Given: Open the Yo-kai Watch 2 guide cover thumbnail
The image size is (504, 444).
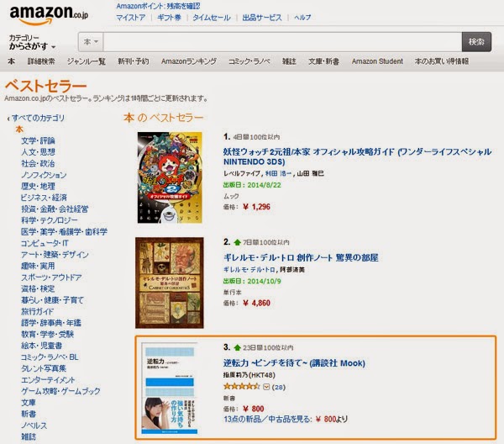Looking at the screenshot, I should 170,177.
